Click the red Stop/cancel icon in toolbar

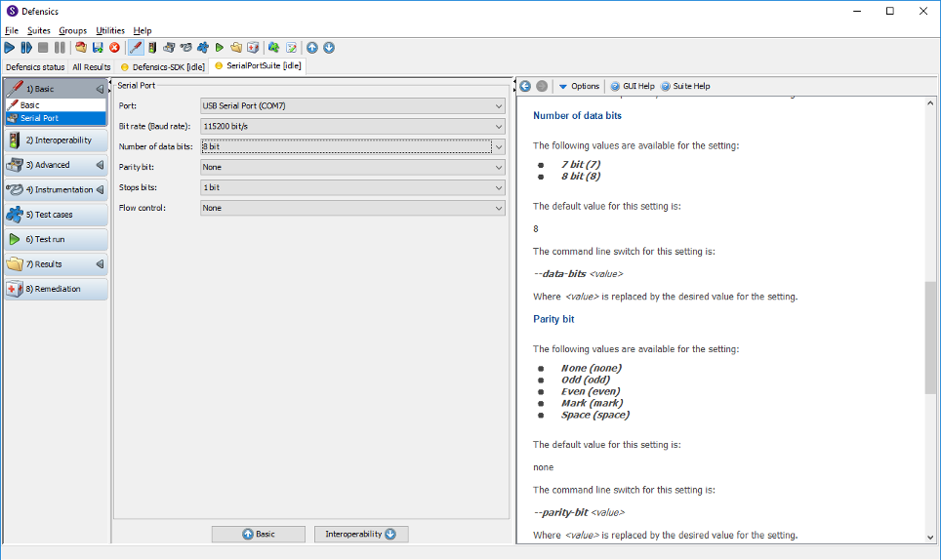(x=114, y=47)
